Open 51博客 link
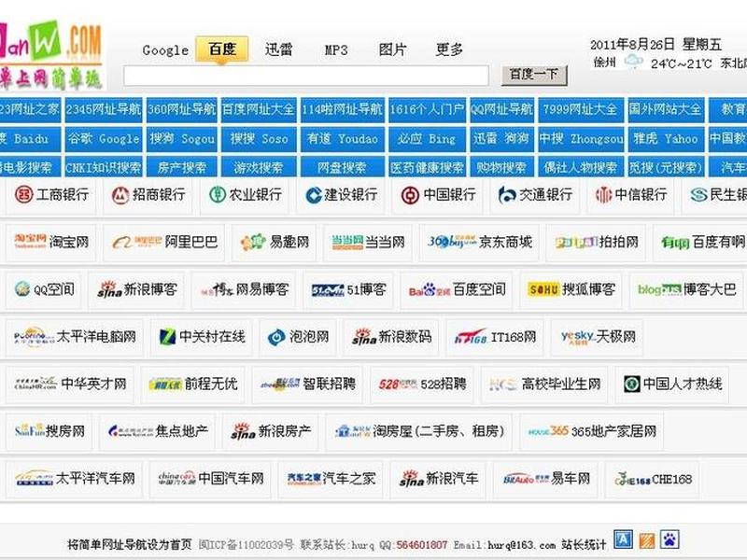Viewport: 747px width, 560px height. click(x=348, y=289)
